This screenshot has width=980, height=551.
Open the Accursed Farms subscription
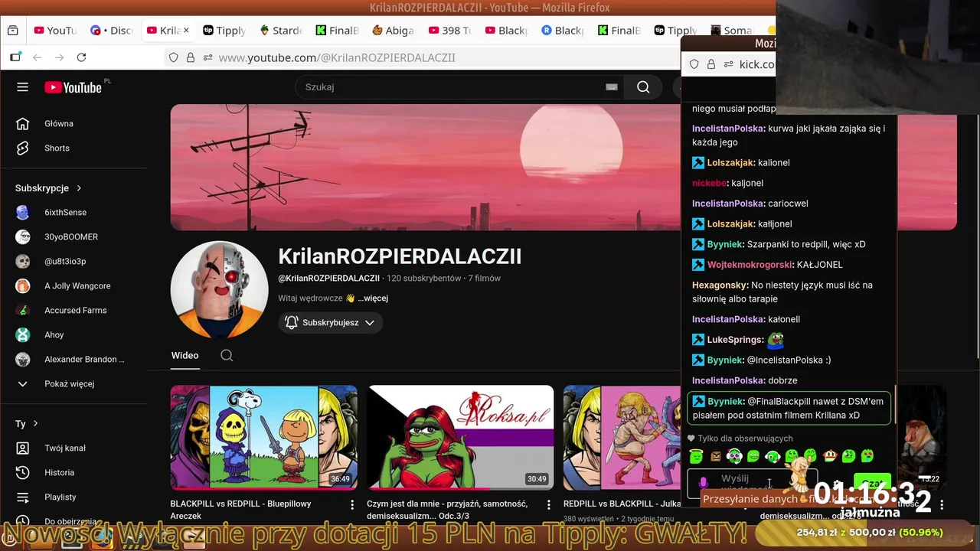pyautogui.click(x=75, y=310)
